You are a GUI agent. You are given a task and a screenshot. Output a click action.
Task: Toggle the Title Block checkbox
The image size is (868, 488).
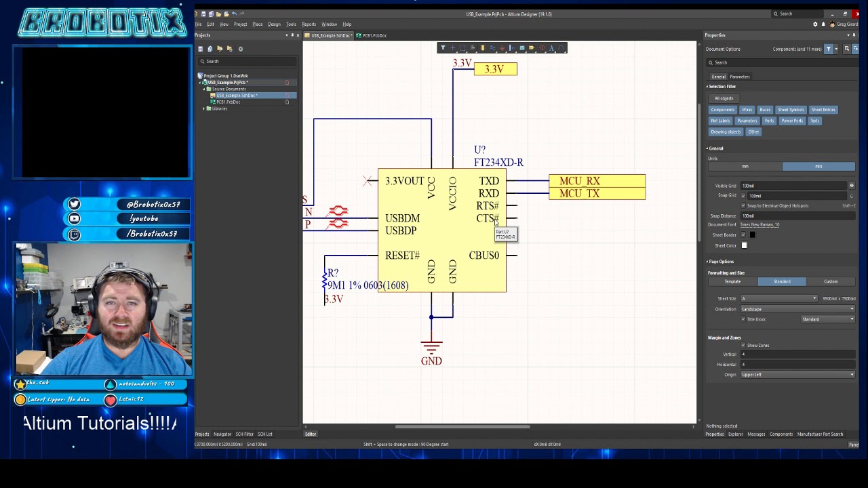(x=743, y=319)
